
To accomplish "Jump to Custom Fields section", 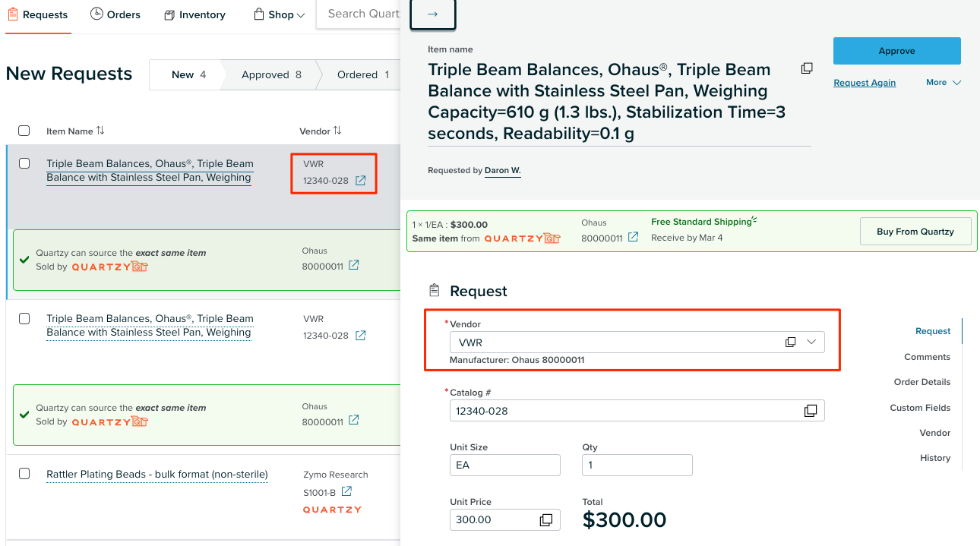I will point(920,408).
